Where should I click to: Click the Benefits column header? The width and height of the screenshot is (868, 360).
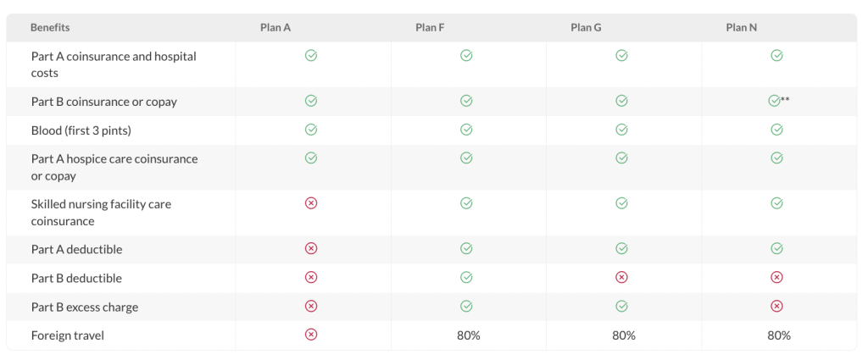pos(50,28)
